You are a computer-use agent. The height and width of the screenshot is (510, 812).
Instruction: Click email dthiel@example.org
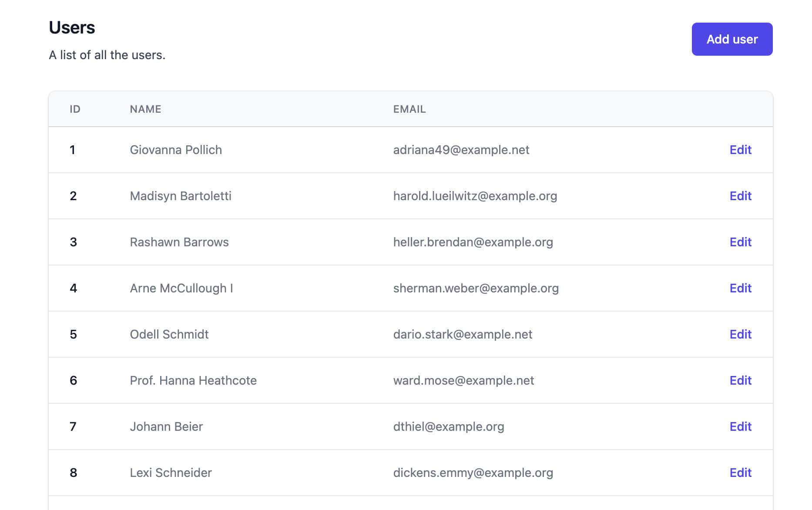pyautogui.click(x=448, y=426)
